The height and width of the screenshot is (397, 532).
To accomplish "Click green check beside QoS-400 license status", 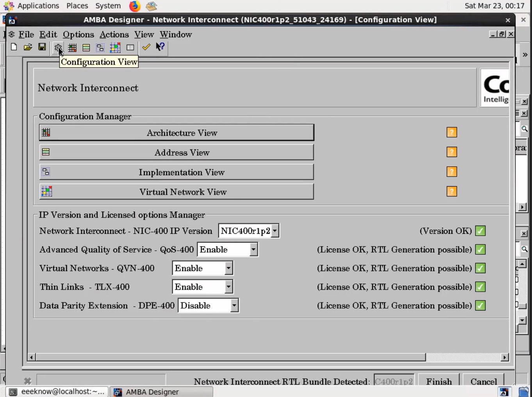I will pos(480,249).
